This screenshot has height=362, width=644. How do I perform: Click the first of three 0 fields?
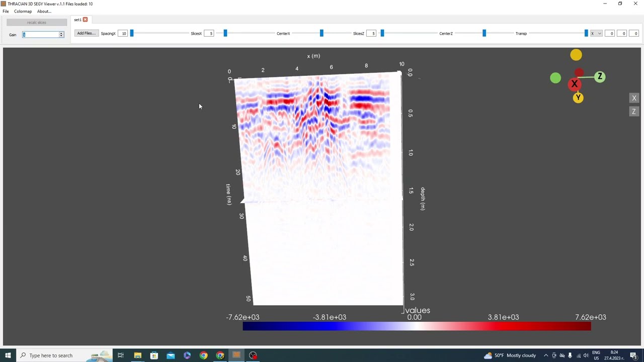point(610,34)
